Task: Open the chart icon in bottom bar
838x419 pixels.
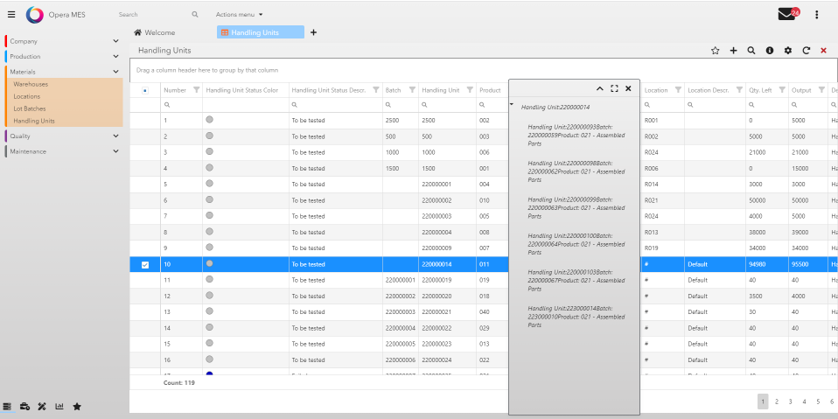Action: (59, 407)
